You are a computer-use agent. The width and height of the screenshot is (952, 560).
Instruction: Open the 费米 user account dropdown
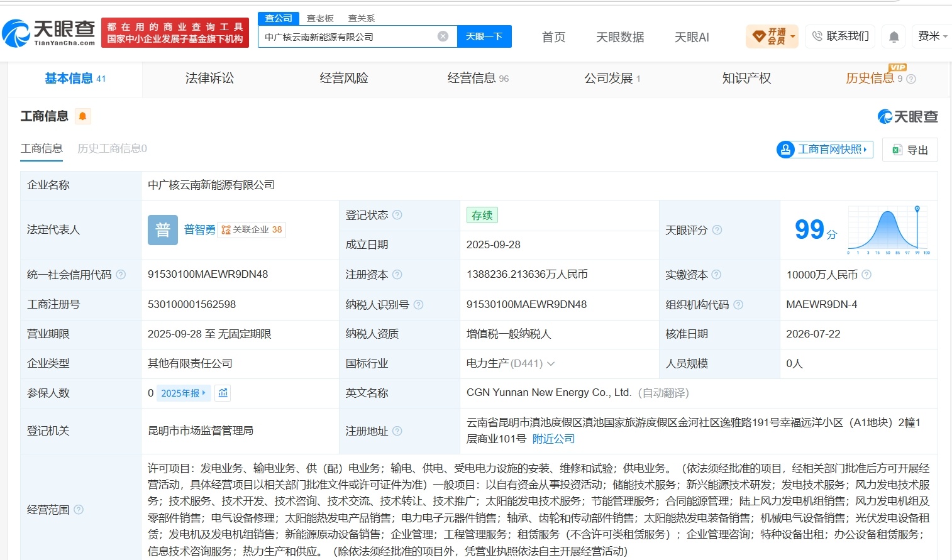[x=932, y=36]
